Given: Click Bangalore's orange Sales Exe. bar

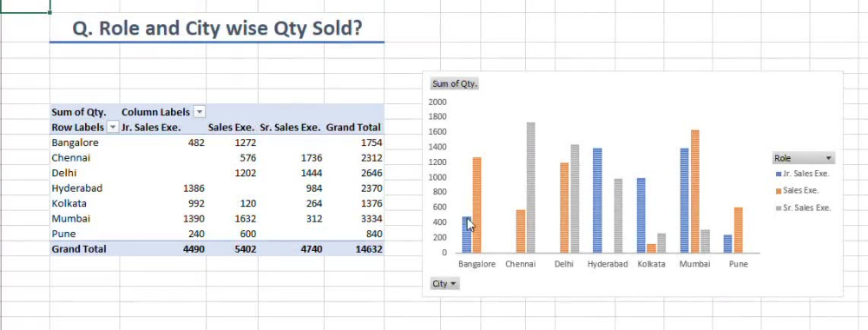Looking at the screenshot, I should 477,205.
